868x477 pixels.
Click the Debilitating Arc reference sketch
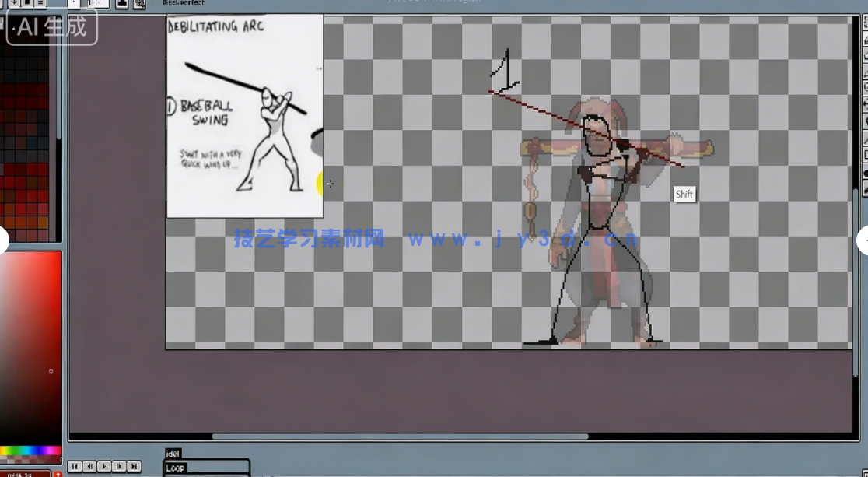[x=244, y=117]
